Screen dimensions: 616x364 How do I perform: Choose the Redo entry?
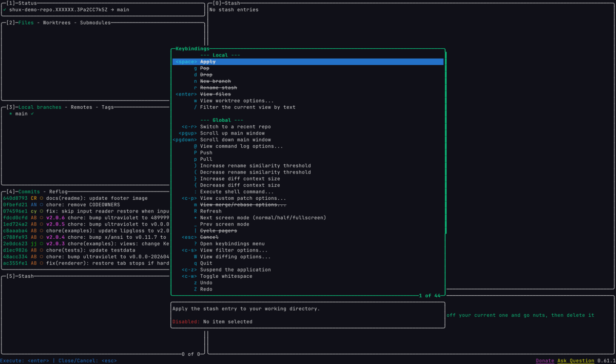[x=308, y=290]
